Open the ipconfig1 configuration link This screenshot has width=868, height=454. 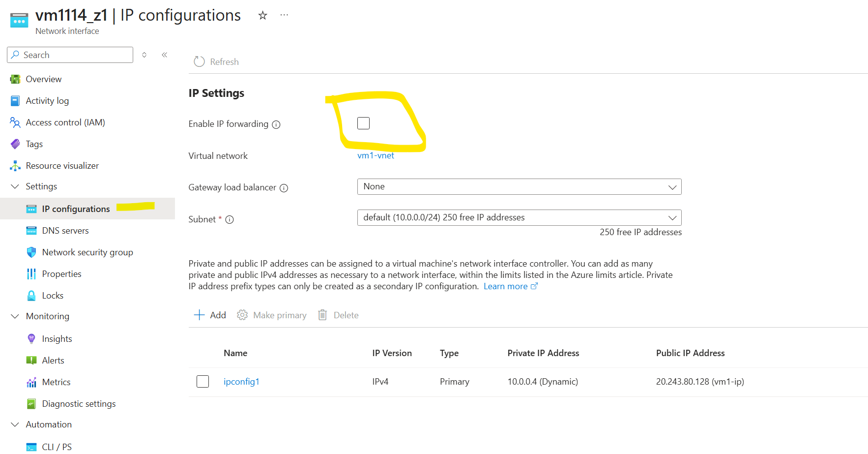pos(241,382)
